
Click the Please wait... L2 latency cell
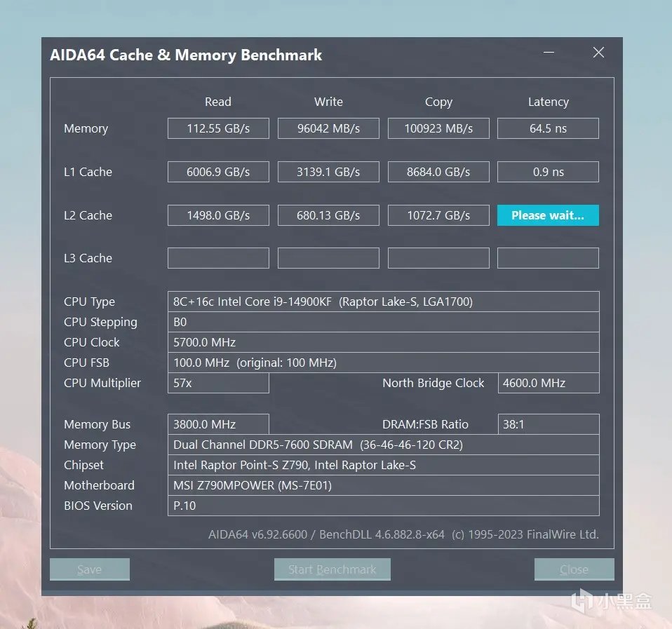tap(548, 215)
